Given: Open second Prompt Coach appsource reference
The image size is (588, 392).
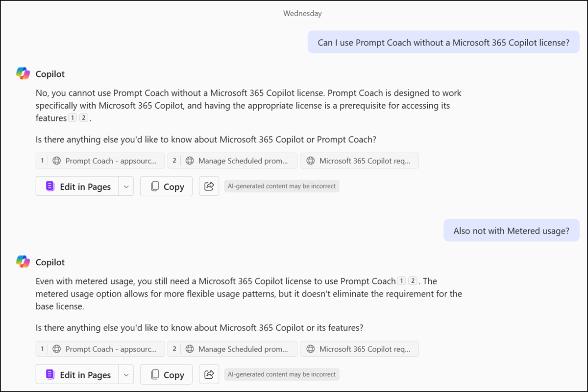Looking at the screenshot, I should (x=100, y=349).
